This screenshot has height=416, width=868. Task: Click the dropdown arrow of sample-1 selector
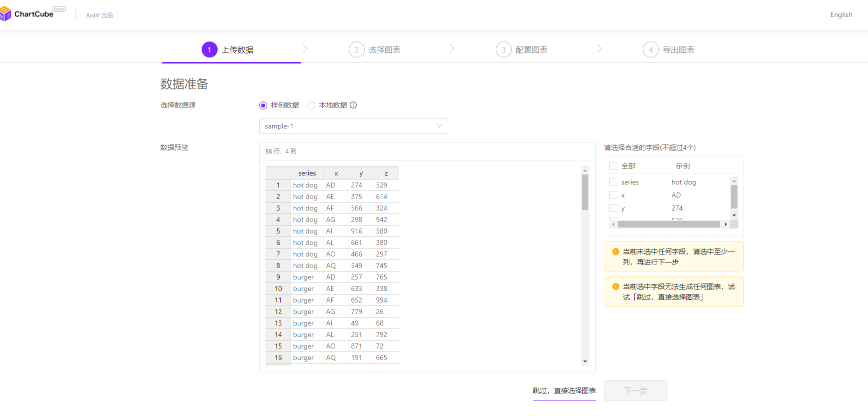(439, 126)
